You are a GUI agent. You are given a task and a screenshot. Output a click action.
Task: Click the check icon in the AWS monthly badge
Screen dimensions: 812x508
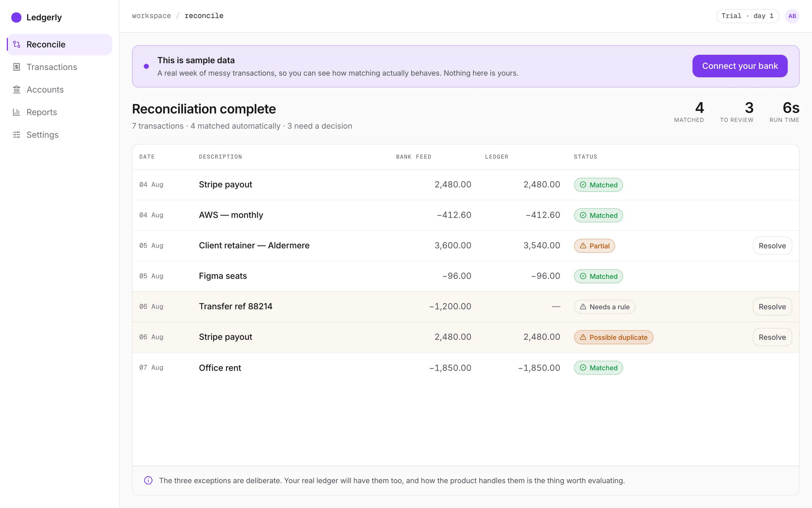click(x=583, y=215)
